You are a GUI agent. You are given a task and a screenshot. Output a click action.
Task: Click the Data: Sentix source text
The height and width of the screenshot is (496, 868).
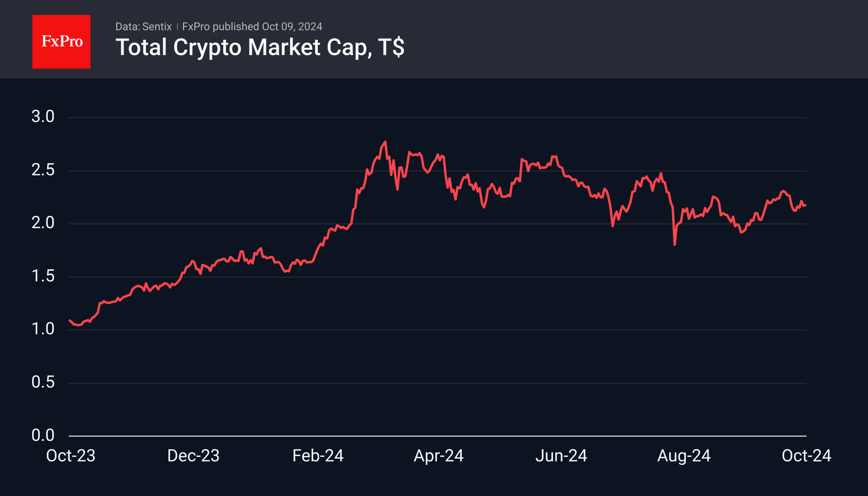coord(143,27)
